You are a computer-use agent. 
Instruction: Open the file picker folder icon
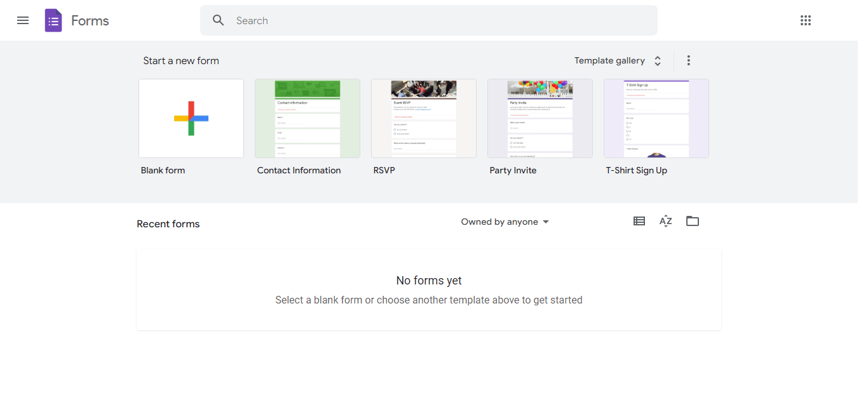pos(693,221)
